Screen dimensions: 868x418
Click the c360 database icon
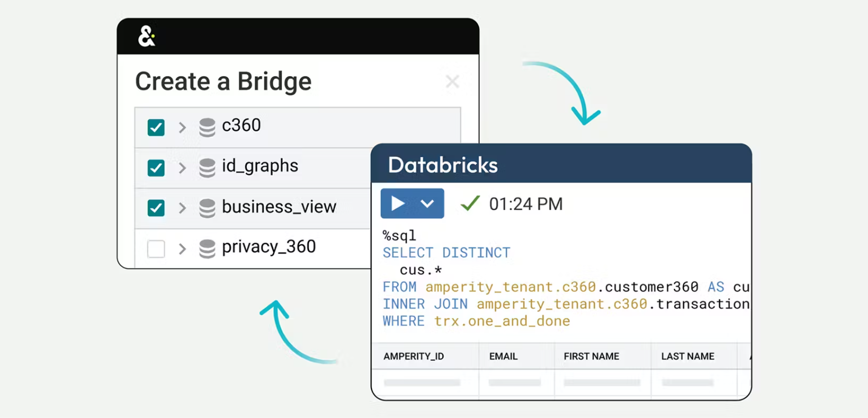[207, 127]
